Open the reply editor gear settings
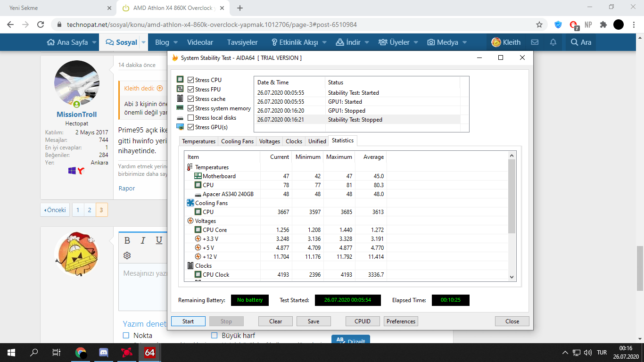This screenshot has height=362, width=644. click(x=127, y=255)
